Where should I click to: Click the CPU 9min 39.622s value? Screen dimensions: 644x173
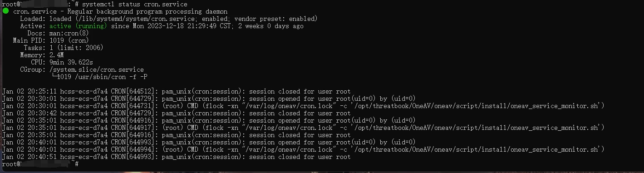[71, 62]
